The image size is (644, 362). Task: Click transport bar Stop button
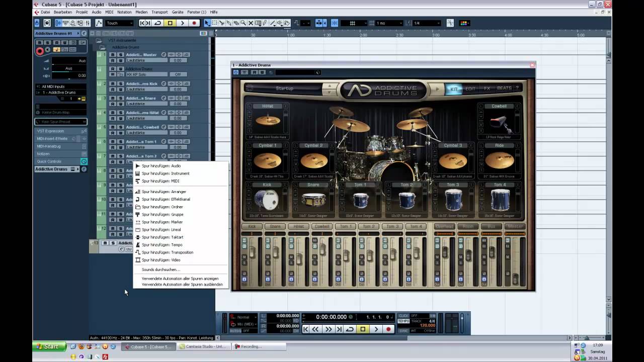click(363, 329)
